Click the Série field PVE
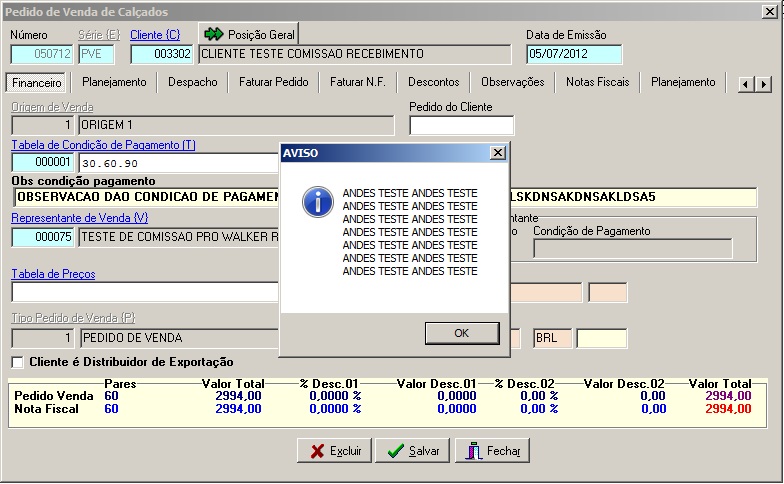Image resolution: width=784 pixels, height=484 pixels. pos(96,54)
